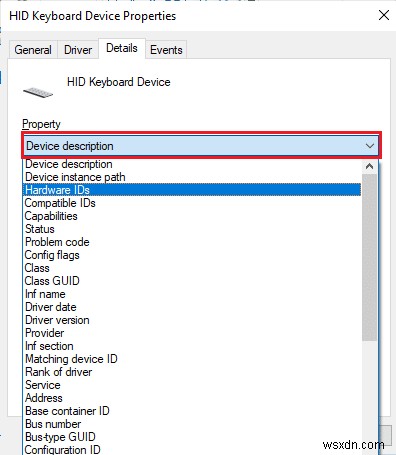Viewport: 396px width, 455px height.
Task: Switch to the General tab
Action: [33, 50]
